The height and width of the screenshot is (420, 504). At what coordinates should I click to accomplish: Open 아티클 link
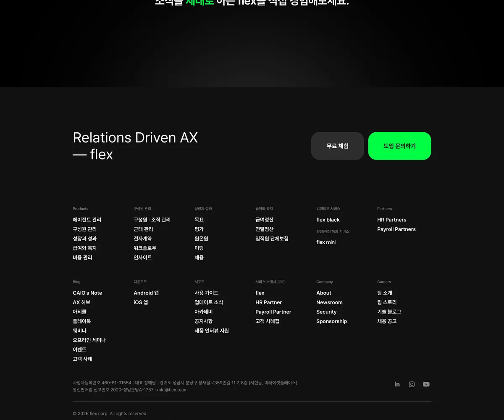[x=79, y=312]
